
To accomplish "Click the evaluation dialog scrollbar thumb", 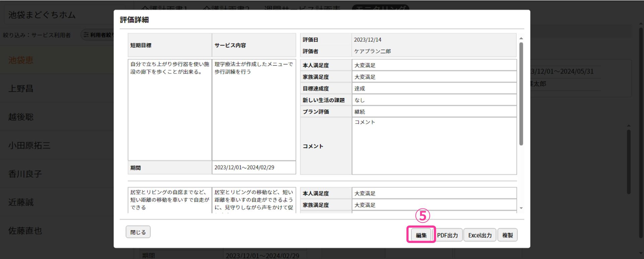I will (521, 94).
